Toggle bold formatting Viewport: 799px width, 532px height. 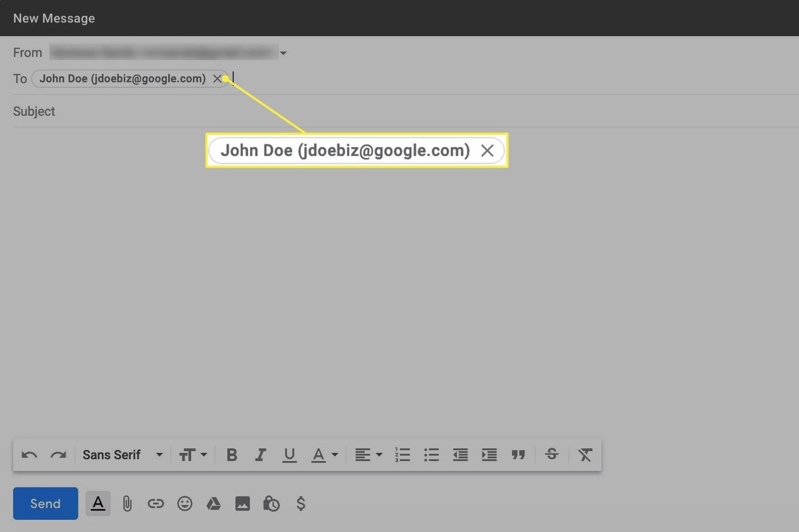tap(232, 455)
